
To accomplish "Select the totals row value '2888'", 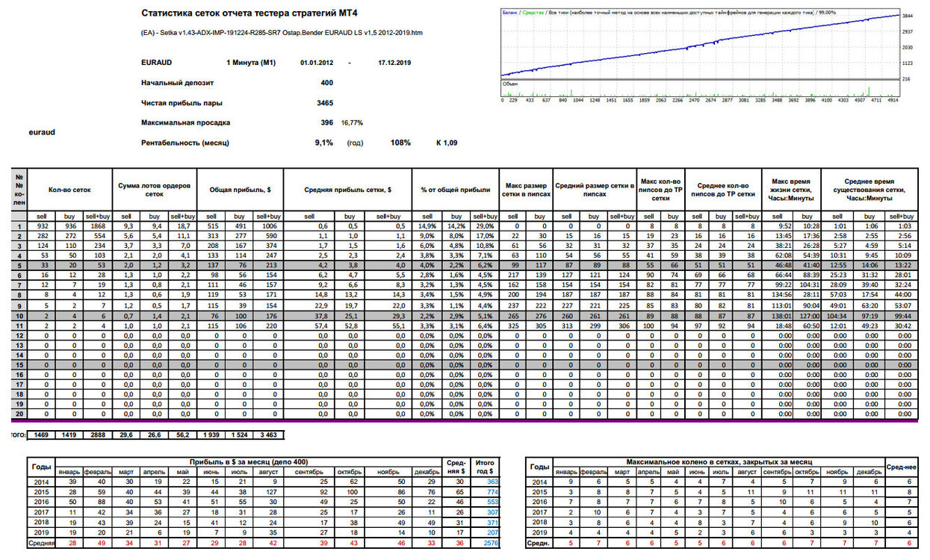I will coord(98,433).
